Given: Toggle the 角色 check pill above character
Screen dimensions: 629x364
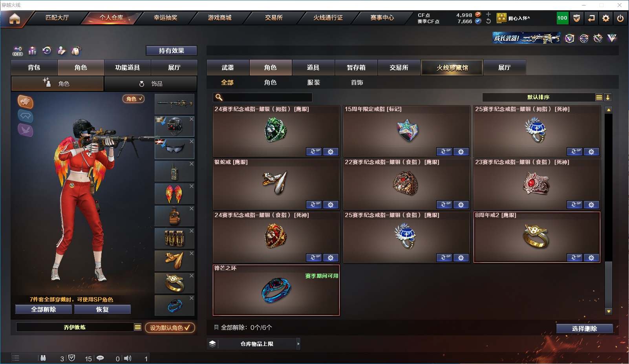Looking at the screenshot, I should click(x=133, y=99).
